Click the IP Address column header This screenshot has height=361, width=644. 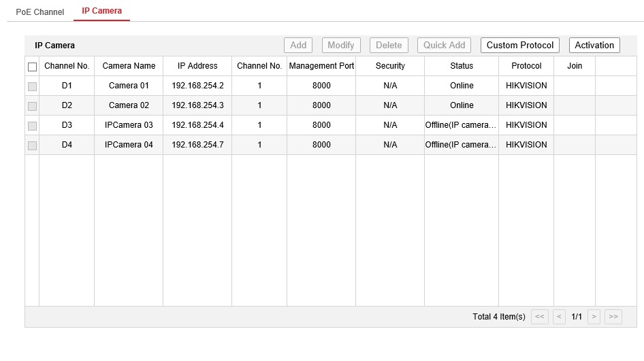click(x=197, y=66)
